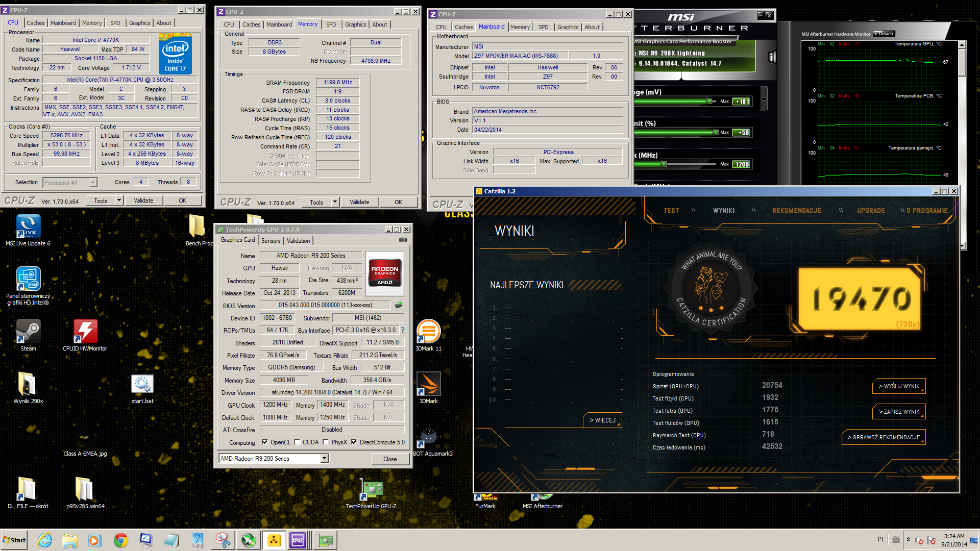This screenshot has width=980, height=551.
Task: Click the Snipping Tool scissors taskbar icon
Action: click(223, 540)
